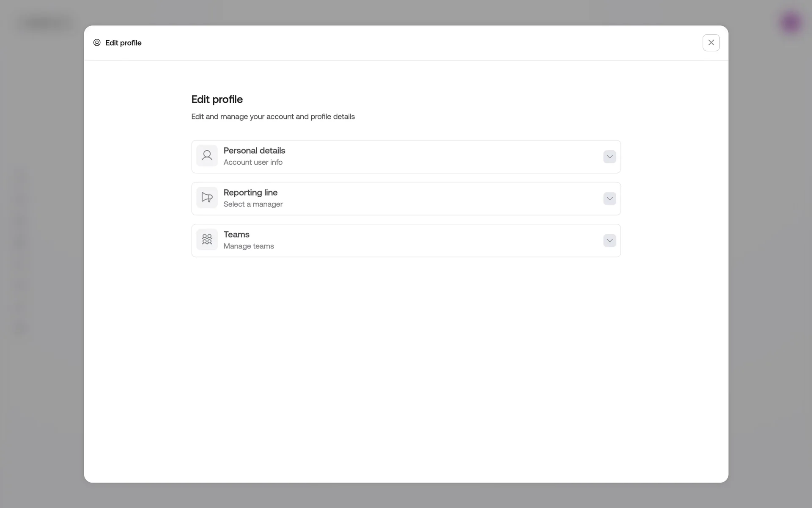Image resolution: width=812 pixels, height=508 pixels.
Task: Click the 'Account user info' subtitle
Action: [x=253, y=162]
